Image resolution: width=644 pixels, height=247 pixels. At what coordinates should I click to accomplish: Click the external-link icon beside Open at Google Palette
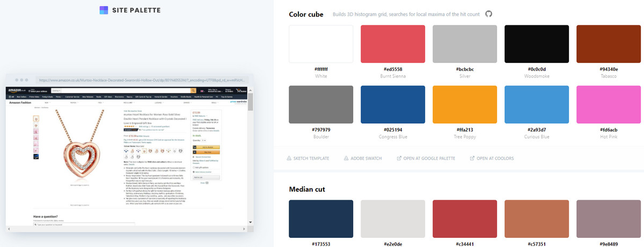pyautogui.click(x=399, y=158)
